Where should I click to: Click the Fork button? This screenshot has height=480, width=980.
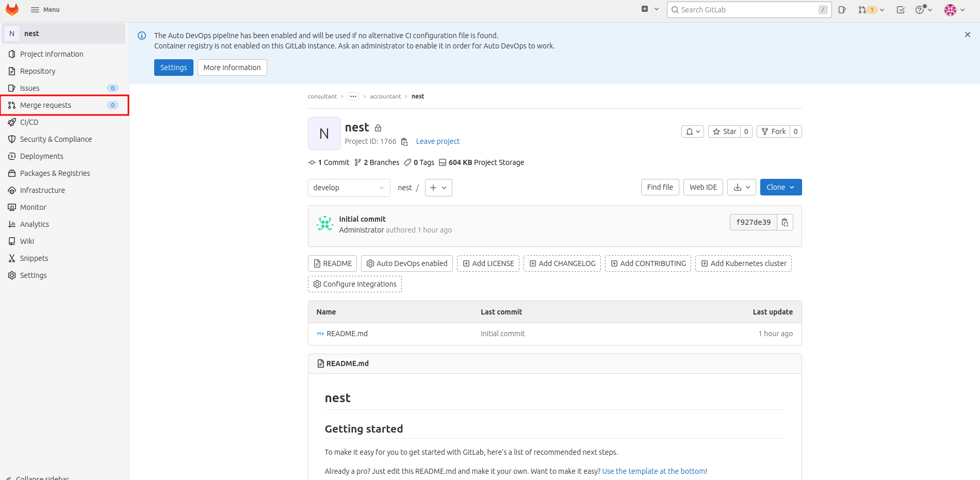click(774, 131)
